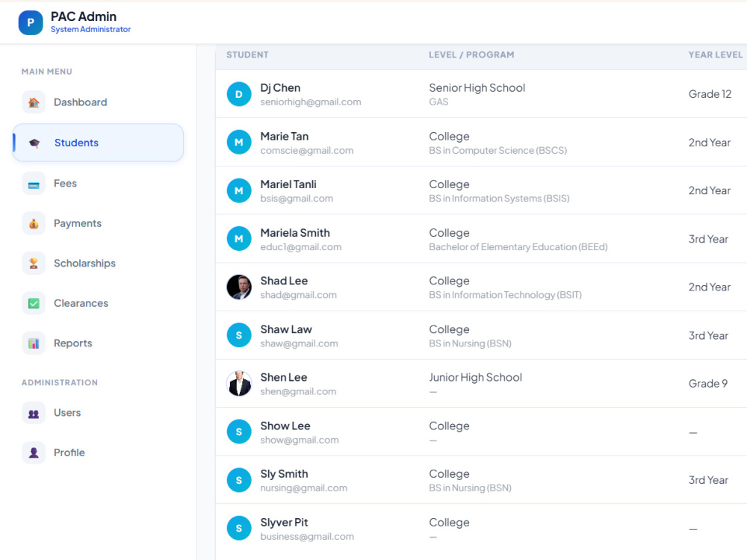The height and width of the screenshot is (560, 747).
Task: Click Bachelor of Elementary Education (BEEd) program
Action: 518,247
